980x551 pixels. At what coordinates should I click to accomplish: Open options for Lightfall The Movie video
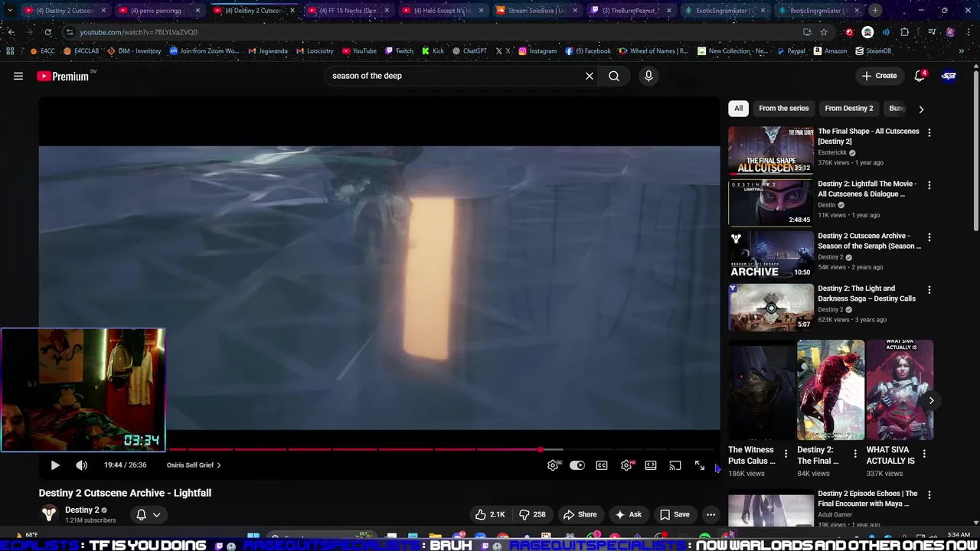tap(929, 185)
